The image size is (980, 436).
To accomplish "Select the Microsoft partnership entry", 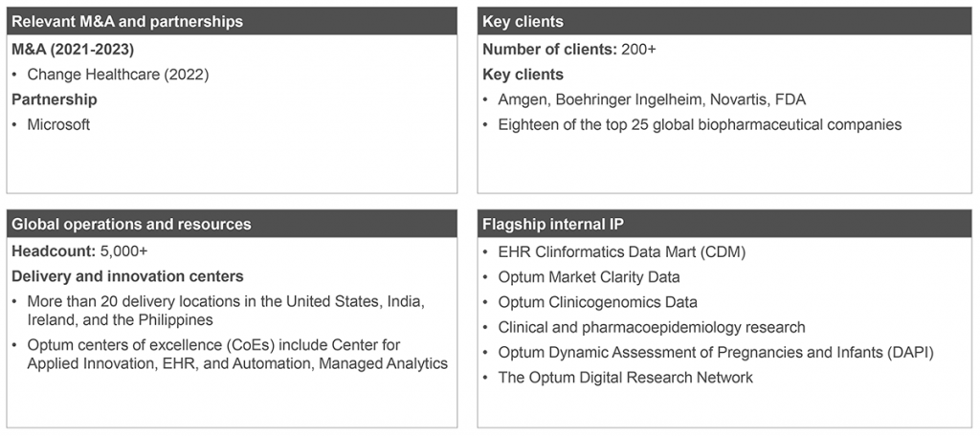I will (x=58, y=124).
